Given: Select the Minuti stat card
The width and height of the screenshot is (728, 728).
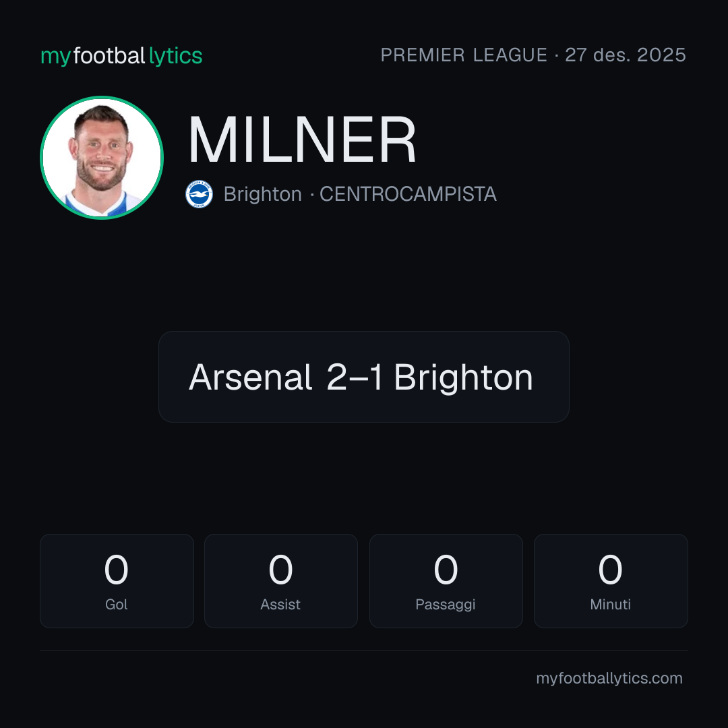Looking at the screenshot, I should [611, 581].
